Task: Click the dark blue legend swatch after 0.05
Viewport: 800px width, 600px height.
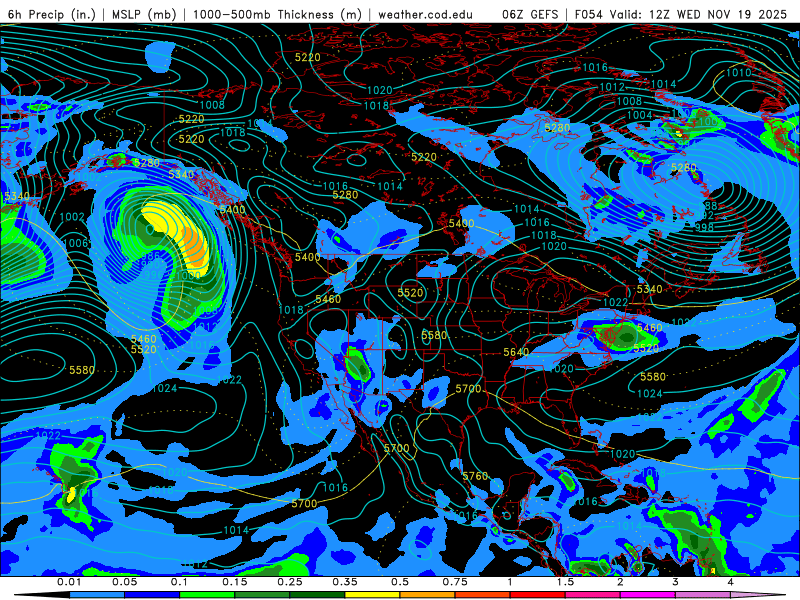Action: tap(152, 595)
